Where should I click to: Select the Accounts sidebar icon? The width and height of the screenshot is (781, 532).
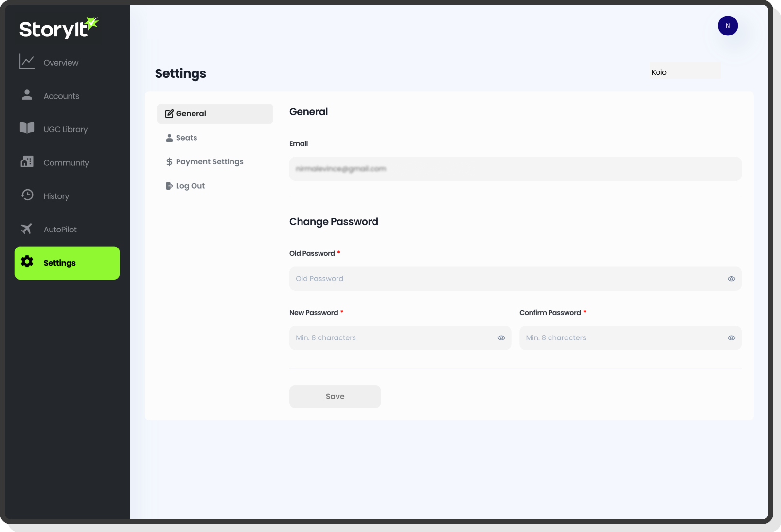(27, 95)
